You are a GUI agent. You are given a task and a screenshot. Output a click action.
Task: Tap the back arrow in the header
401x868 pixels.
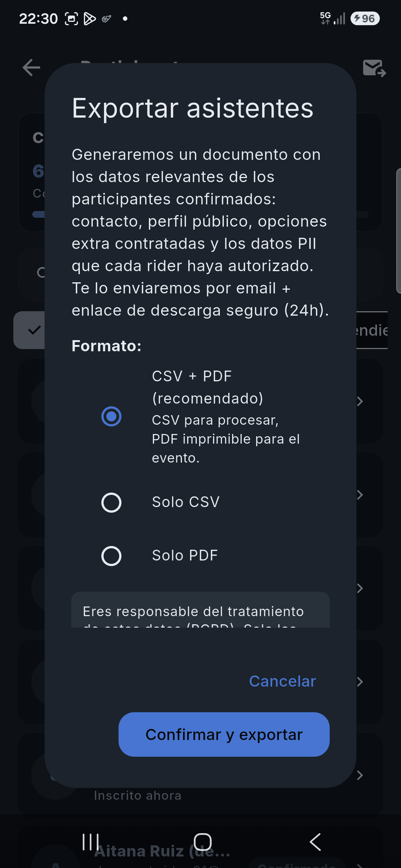[x=31, y=68]
